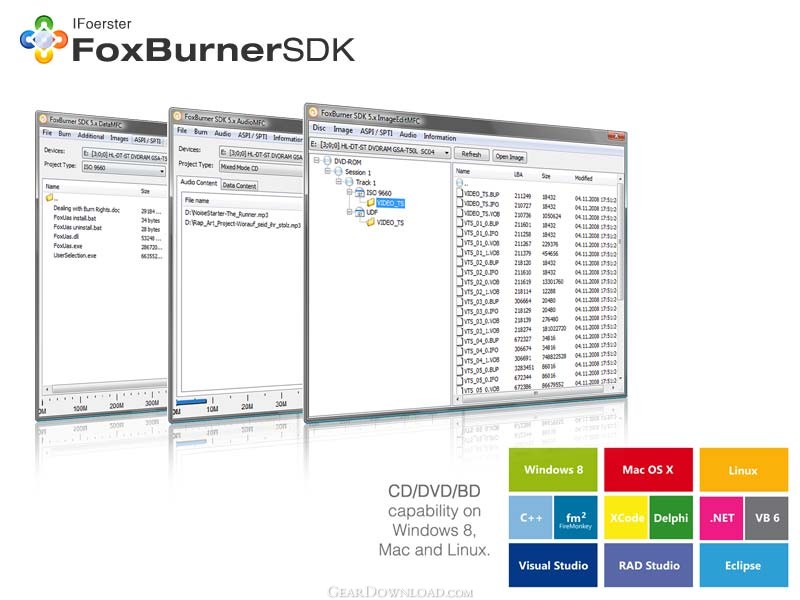Click the Refresh button
This screenshot has width=800, height=600.
point(471,154)
